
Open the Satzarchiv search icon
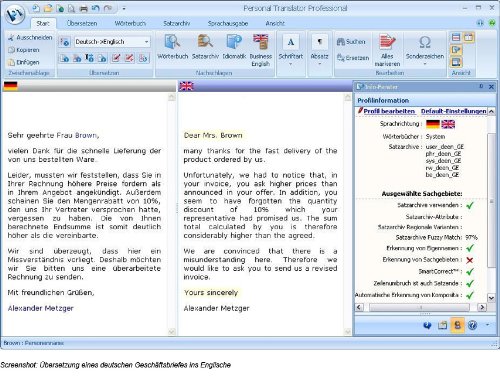tap(205, 42)
